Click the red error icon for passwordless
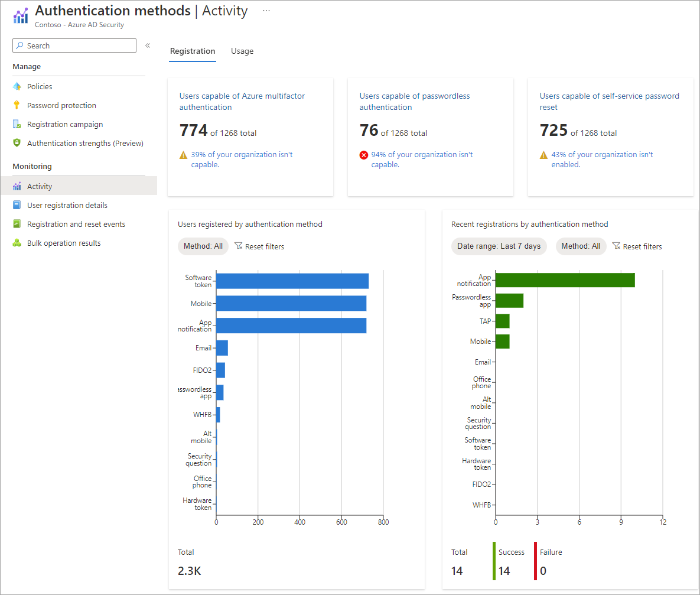Viewport: 700px width, 595px height. [364, 155]
